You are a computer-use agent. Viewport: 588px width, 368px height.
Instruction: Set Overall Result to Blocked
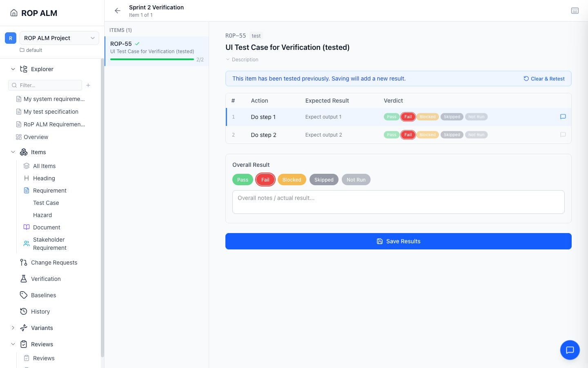tap(292, 180)
